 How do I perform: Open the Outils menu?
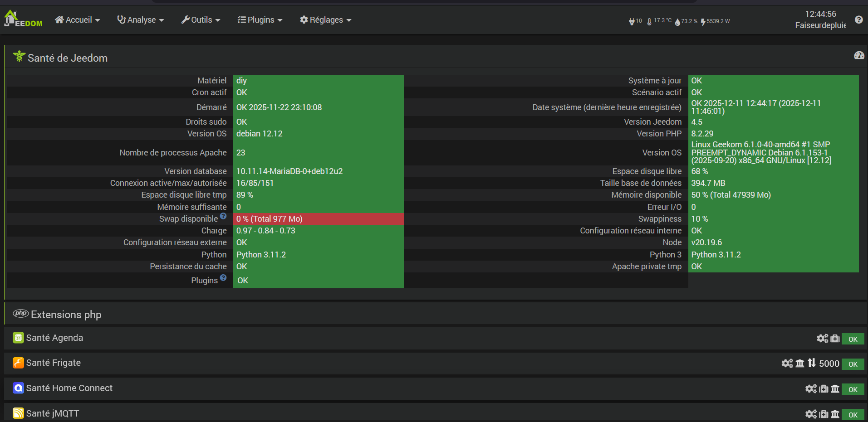[201, 20]
